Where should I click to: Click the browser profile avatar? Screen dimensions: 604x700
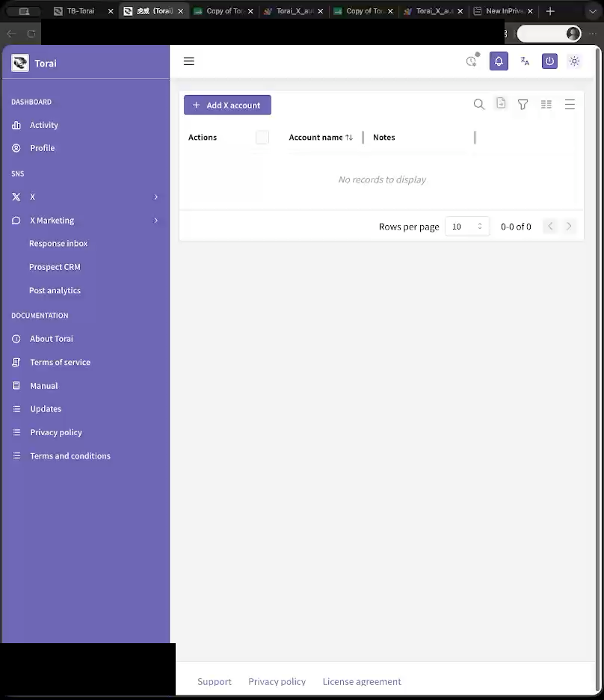(x=573, y=34)
